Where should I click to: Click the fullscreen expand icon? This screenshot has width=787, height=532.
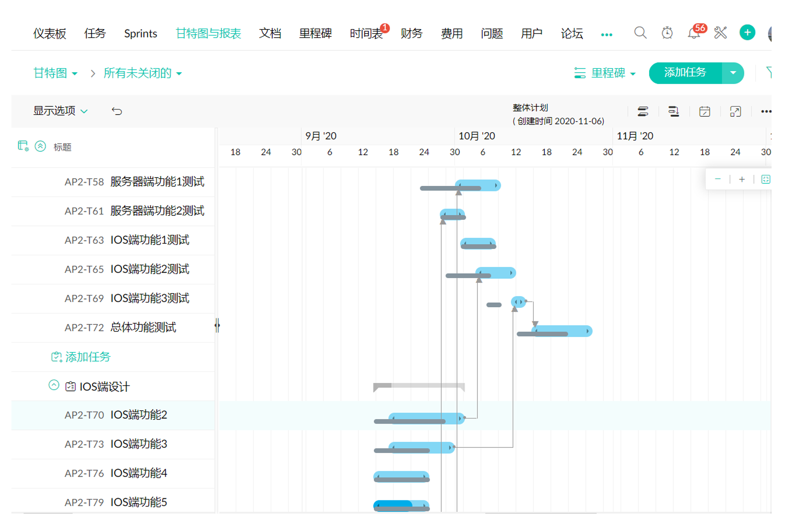click(x=735, y=111)
